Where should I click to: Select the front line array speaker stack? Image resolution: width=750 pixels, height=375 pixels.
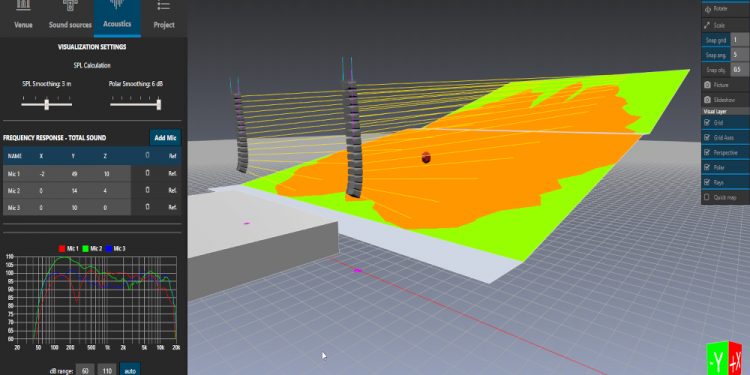tap(353, 139)
